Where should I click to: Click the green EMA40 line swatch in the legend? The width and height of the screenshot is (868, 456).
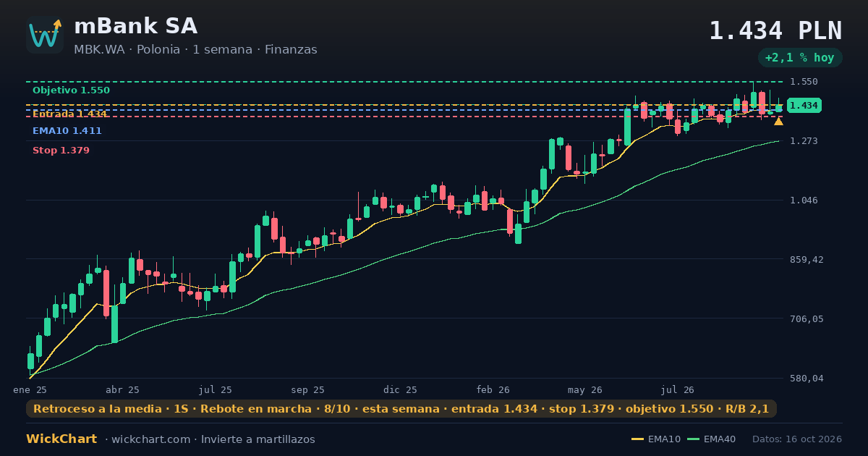693,439
